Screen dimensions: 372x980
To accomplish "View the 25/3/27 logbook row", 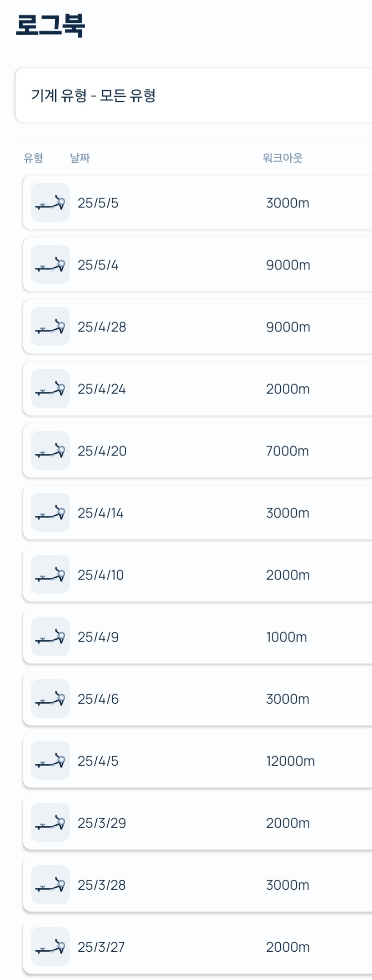I will pos(198,947).
